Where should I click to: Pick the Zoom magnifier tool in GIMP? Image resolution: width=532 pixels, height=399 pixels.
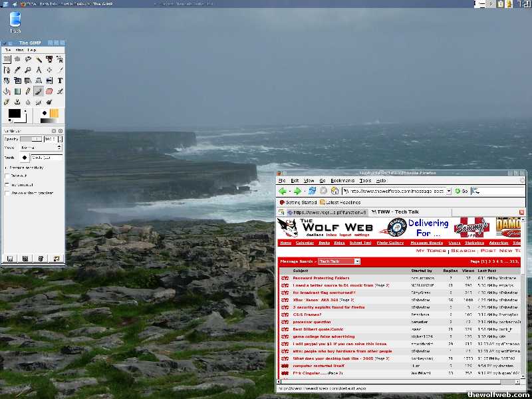pyautogui.click(x=28, y=70)
